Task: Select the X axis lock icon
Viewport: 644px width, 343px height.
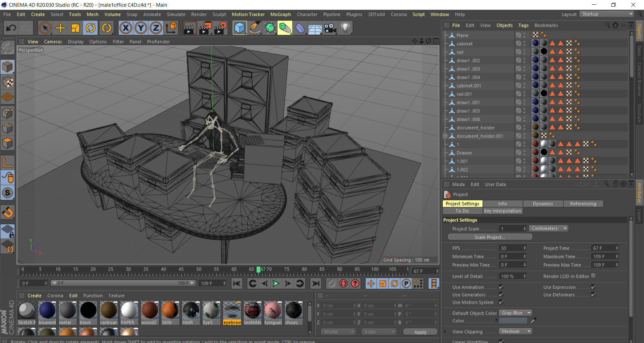Action: [126, 28]
